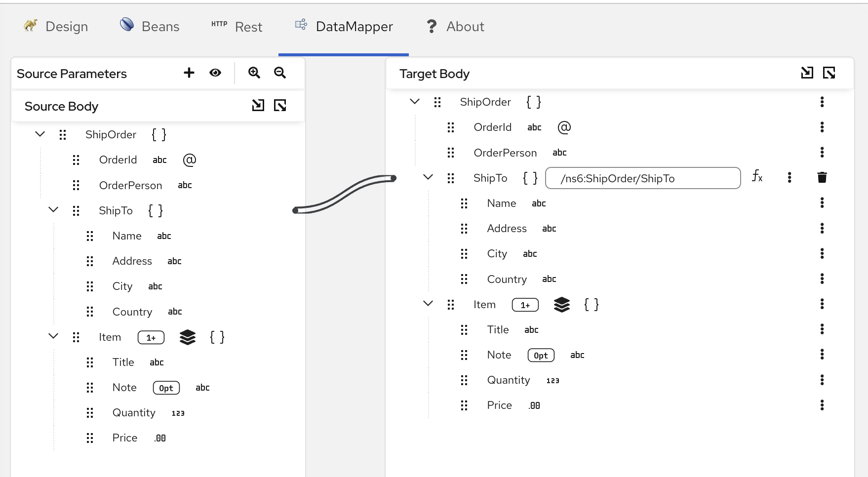Viewport: 868px width, 477px height.
Task: Collapse target ShipOrder node
Action: (415, 101)
